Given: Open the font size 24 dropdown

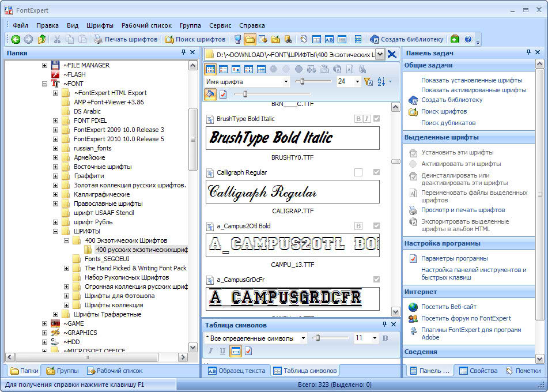Looking at the screenshot, I should click(357, 81).
